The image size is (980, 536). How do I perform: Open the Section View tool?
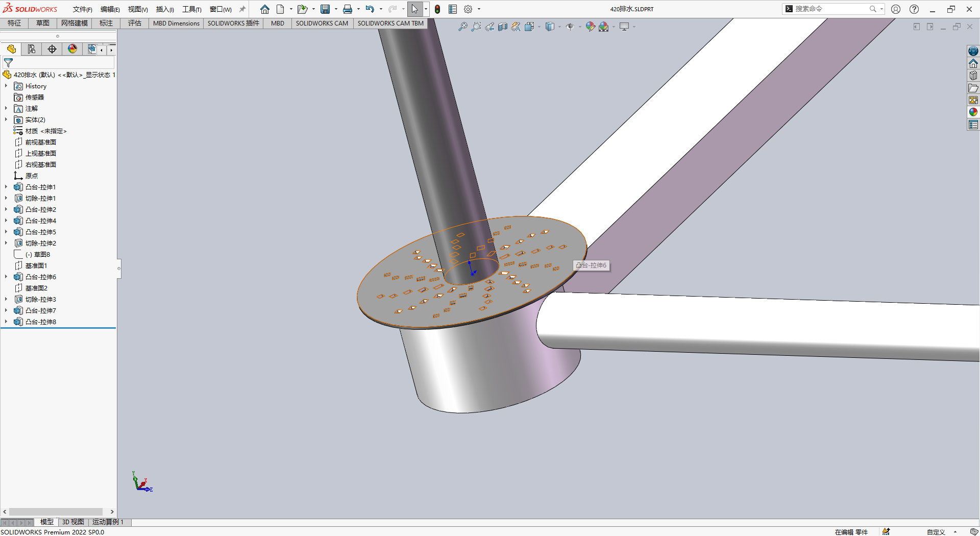(503, 27)
